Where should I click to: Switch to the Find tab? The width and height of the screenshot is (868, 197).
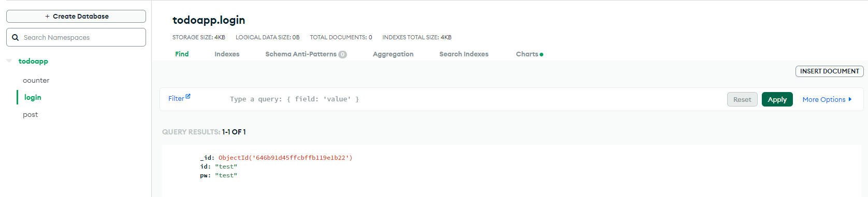pos(182,54)
